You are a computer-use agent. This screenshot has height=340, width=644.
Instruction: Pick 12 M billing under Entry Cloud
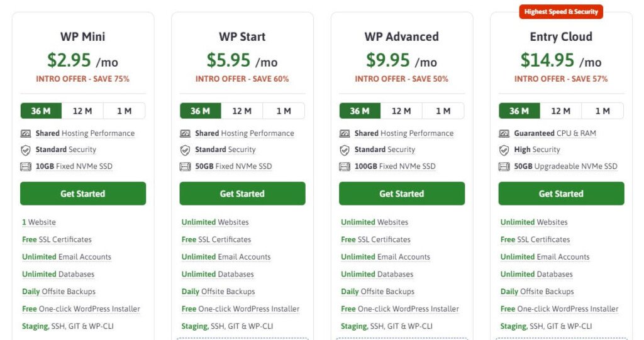[x=560, y=111]
